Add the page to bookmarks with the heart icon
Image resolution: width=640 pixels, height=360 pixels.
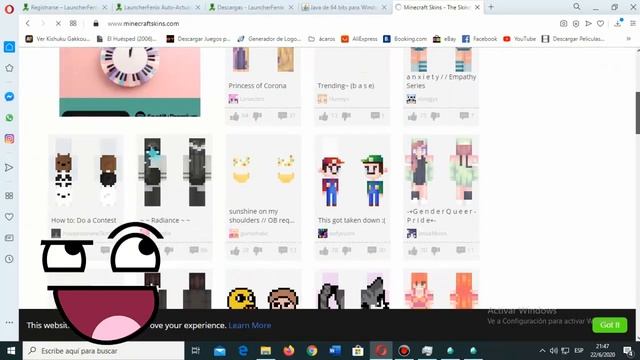(600, 24)
